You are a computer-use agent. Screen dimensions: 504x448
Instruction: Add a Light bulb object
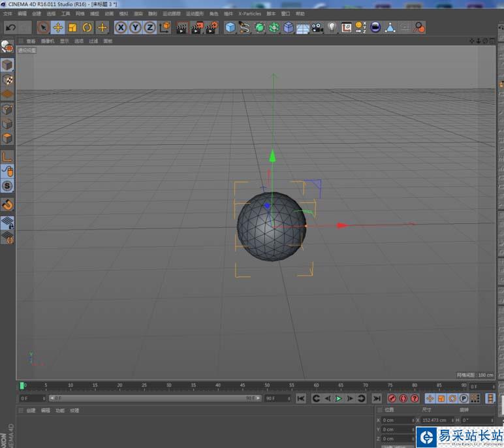[332, 27]
